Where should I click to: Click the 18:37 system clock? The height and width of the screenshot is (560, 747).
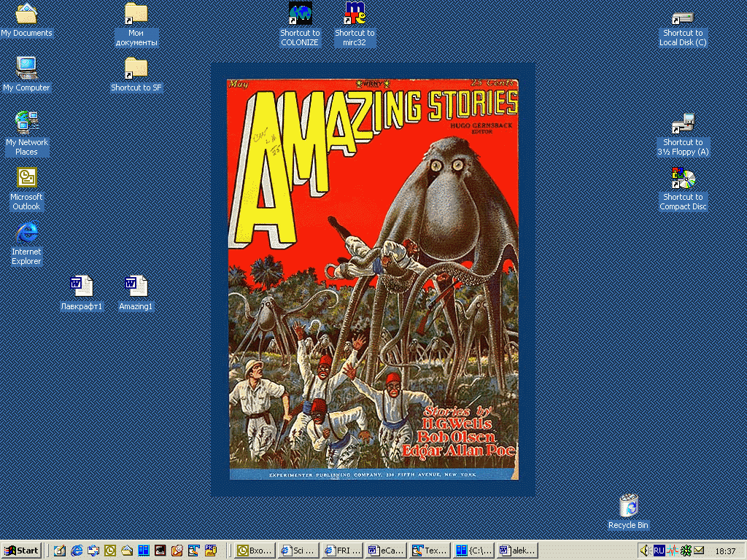(725, 551)
